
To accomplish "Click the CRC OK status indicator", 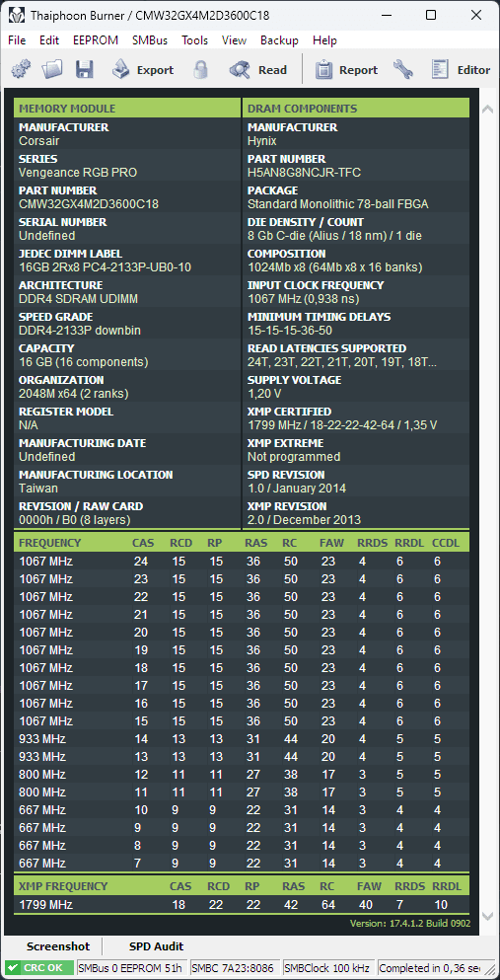I will 38,967.
